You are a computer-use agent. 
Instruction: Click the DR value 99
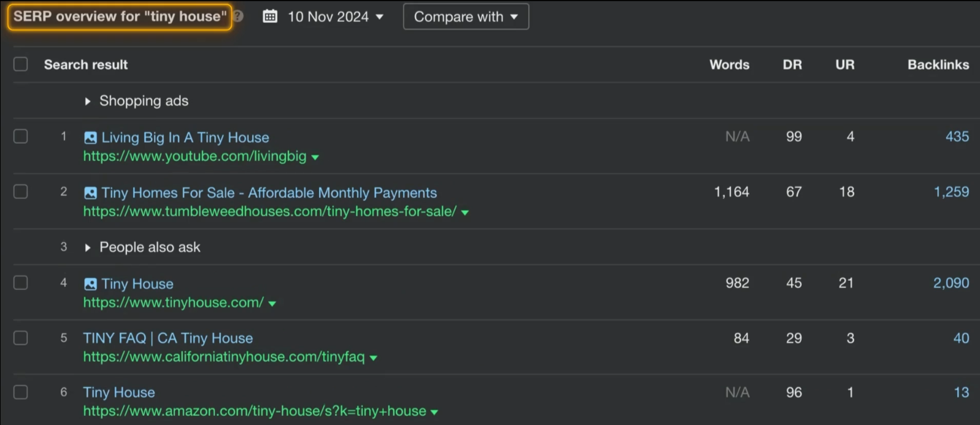[794, 136]
